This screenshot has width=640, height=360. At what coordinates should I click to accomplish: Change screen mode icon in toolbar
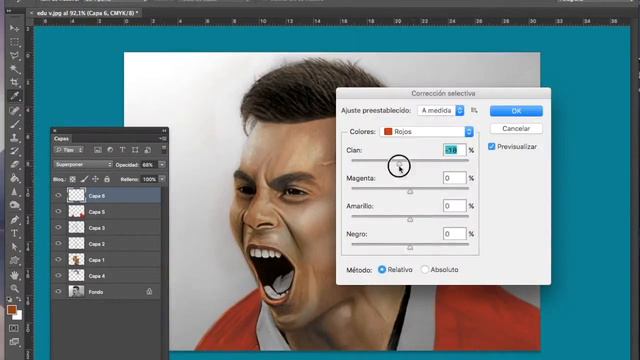click(14, 342)
